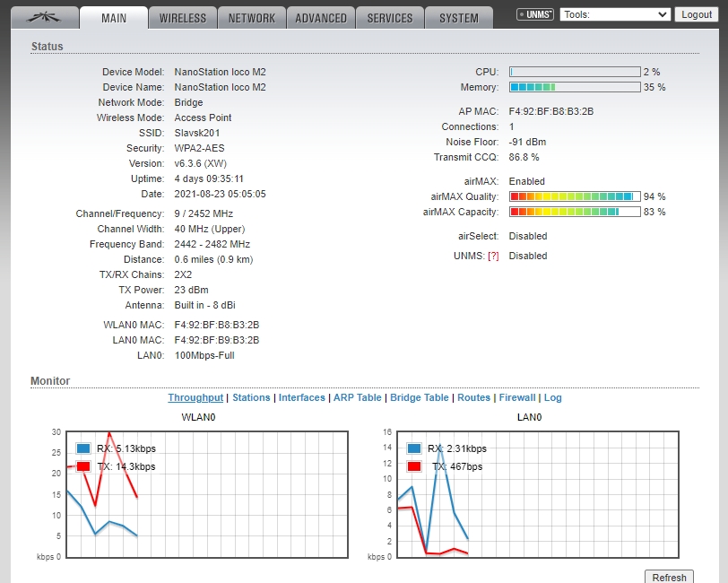
Task: Click the Status section heading
Action: pyautogui.click(x=47, y=47)
